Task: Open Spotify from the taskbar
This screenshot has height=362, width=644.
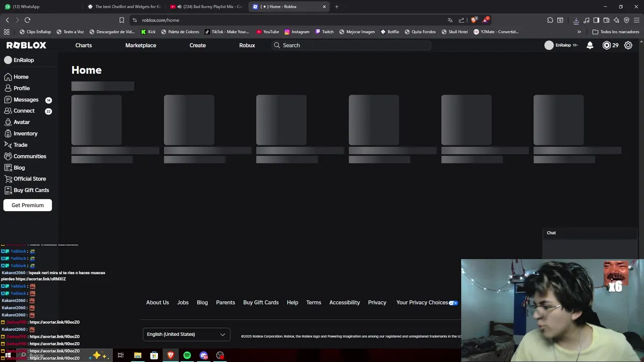Action: [187, 355]
